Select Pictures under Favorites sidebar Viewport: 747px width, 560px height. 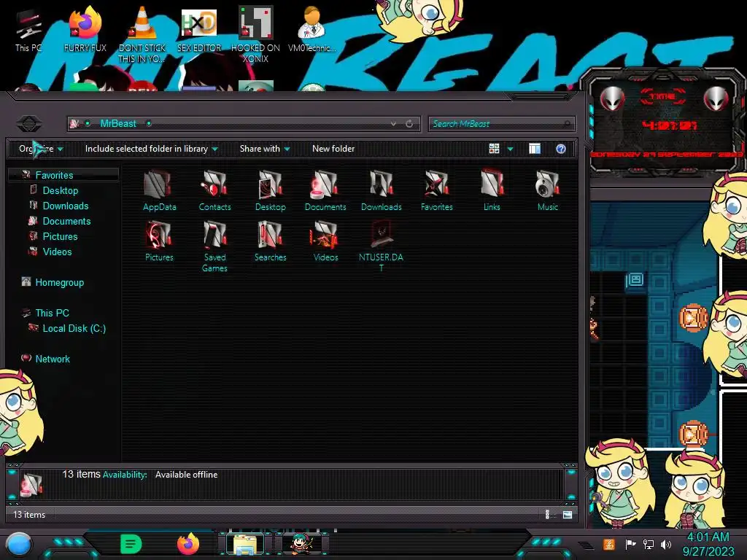point(60,236)
